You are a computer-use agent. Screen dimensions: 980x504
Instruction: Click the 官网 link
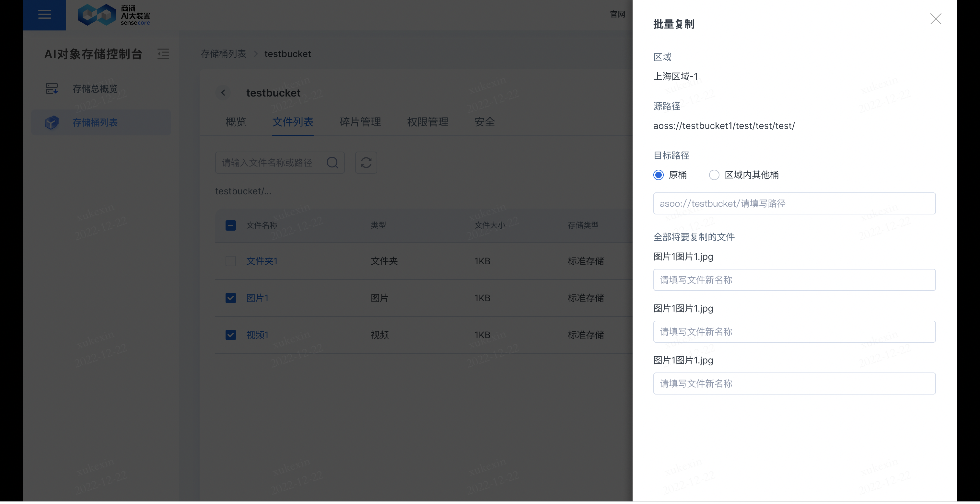coord(617,14)
